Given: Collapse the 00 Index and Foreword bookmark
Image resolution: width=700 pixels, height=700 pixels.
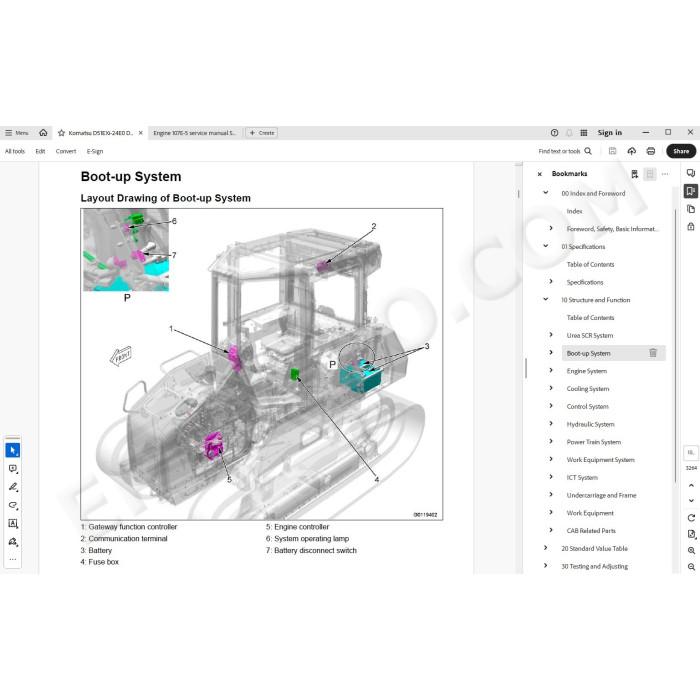Looking at the screenshot, I should [x=546, y=193].
